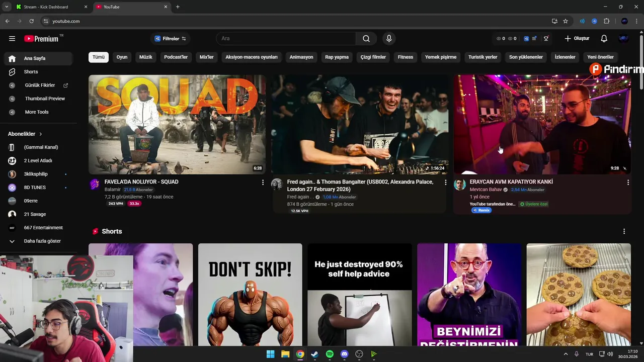Select the Rap yapma chip
This screenshot has height=362, width=644.
pos(337,57)
